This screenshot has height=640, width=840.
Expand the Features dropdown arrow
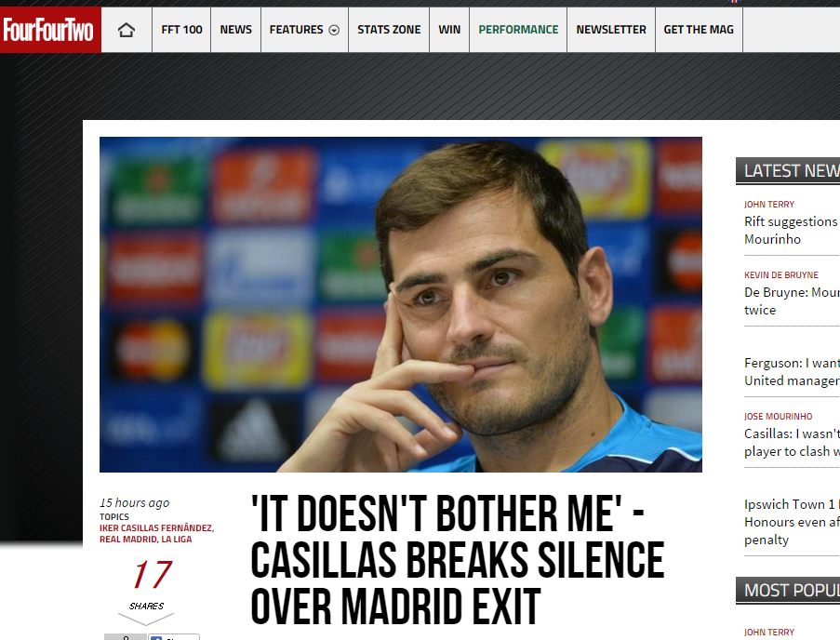pyautogui.click(x=334, y=30)
